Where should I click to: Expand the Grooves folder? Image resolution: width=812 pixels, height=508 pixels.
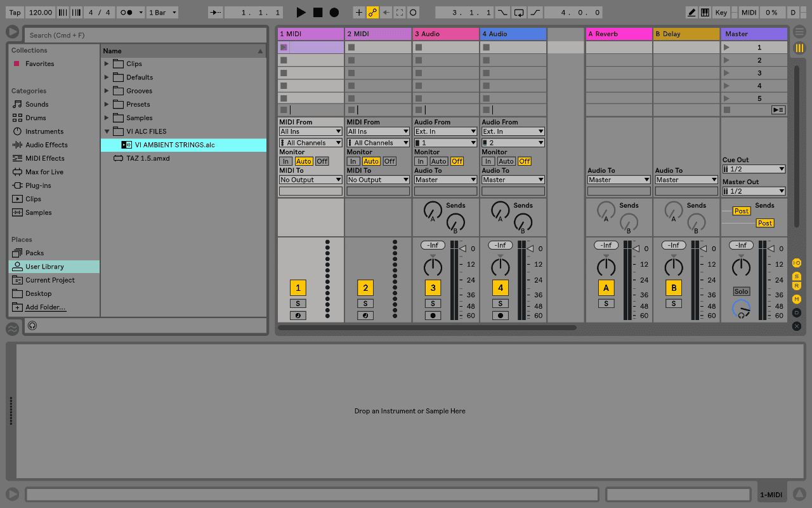107,91
